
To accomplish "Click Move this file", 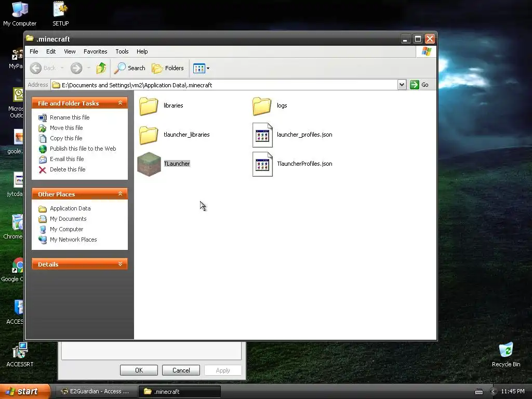I will click(x=66, y=128).
